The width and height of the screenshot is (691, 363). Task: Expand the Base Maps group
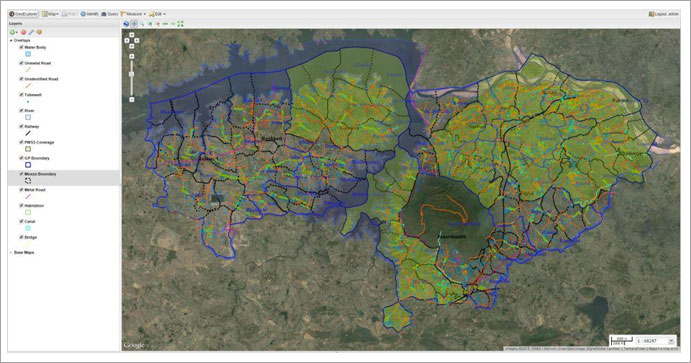click(x=11, y=252)
